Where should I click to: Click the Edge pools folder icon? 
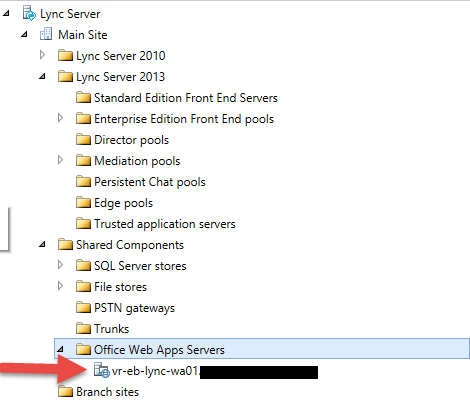click(83, 203)
